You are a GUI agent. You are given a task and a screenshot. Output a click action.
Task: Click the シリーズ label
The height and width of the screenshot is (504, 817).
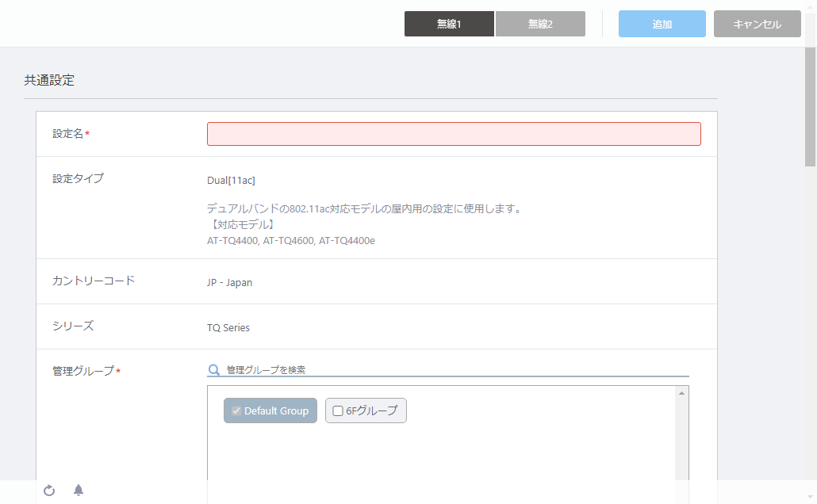pyautogui.click(x=73, y=326)
